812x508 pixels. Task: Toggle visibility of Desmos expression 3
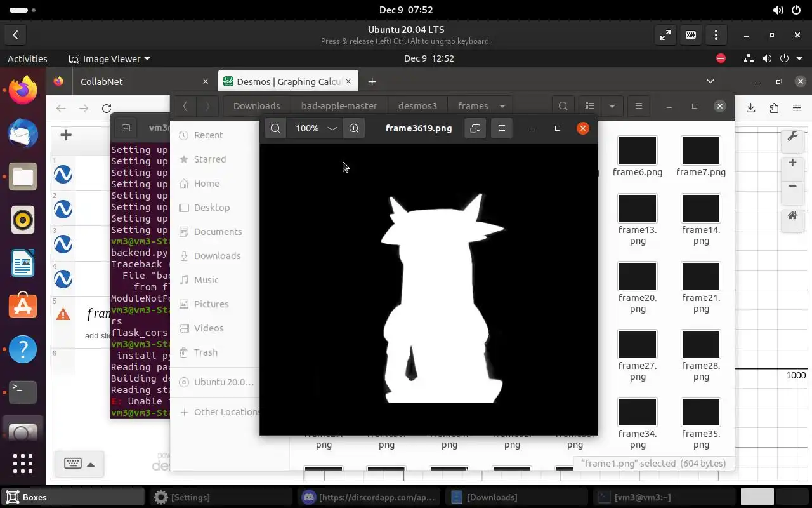[x=63, y=244]
